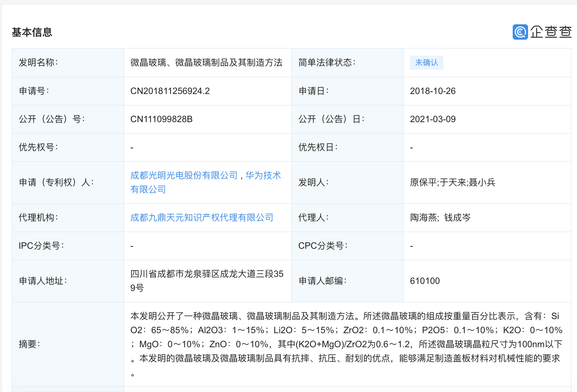577x392 pixels.
Task: Open the 未确认 legal status badge
Action: (427, 63)
